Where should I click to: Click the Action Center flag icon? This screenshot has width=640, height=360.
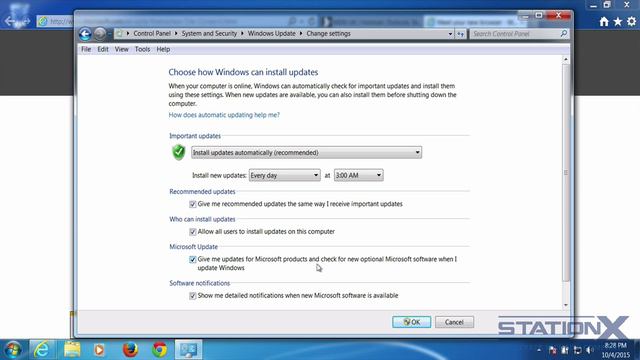[553, 350]
